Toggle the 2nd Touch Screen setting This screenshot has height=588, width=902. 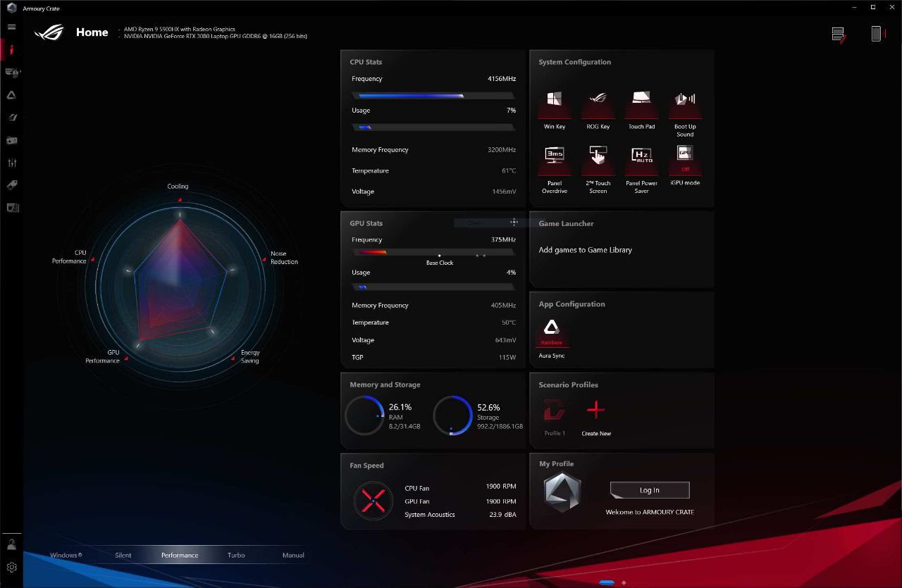tap(598, 161)
